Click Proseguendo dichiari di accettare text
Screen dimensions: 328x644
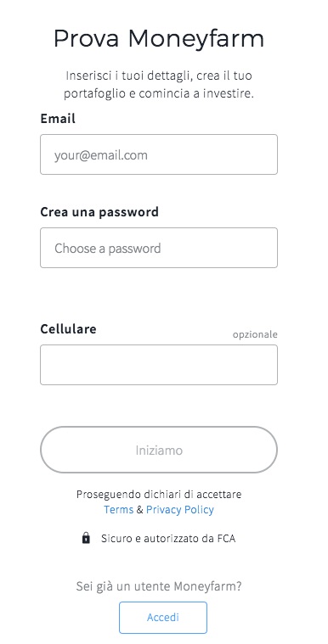pos(159,494)
